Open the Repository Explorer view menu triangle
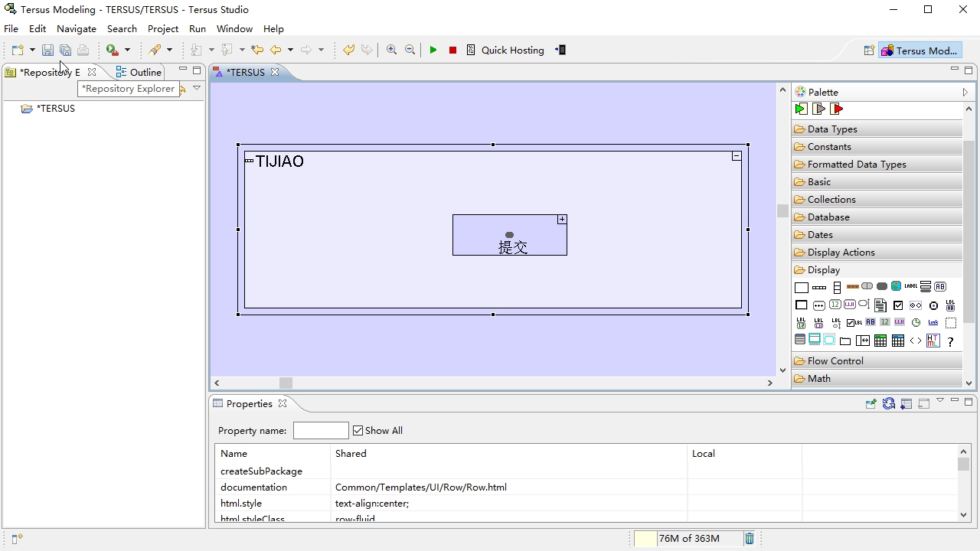Image resolution: width=980 pixels, height=551 pixels. (197, 88)
